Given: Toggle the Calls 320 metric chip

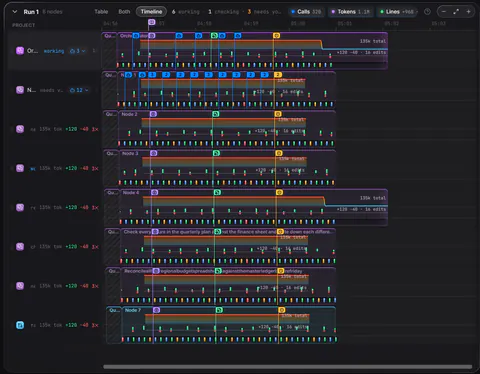Looking at the screenshot, I should (306, 12).
